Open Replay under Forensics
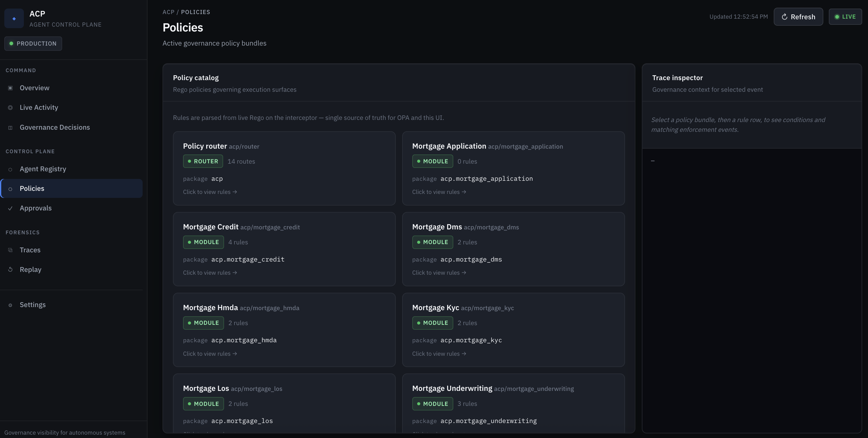 coord(71,269)
